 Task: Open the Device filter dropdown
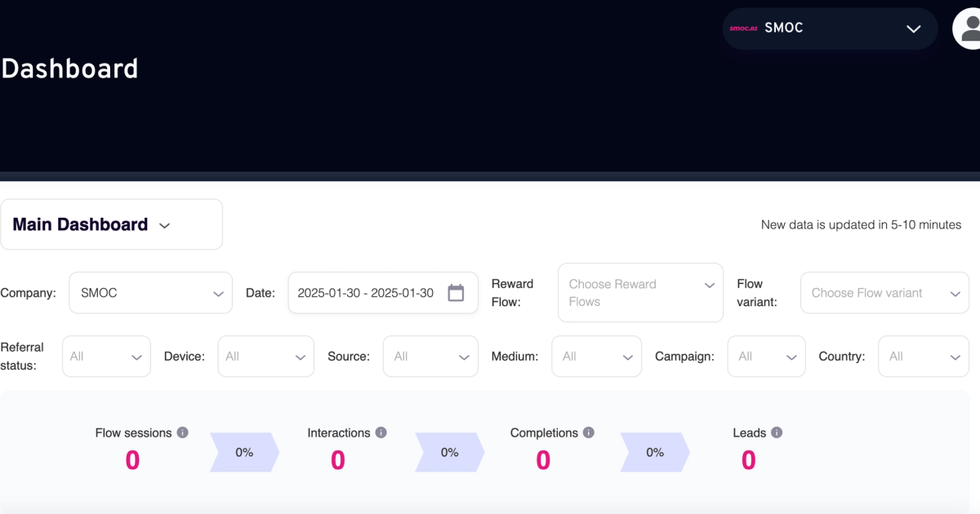point(265,356)
